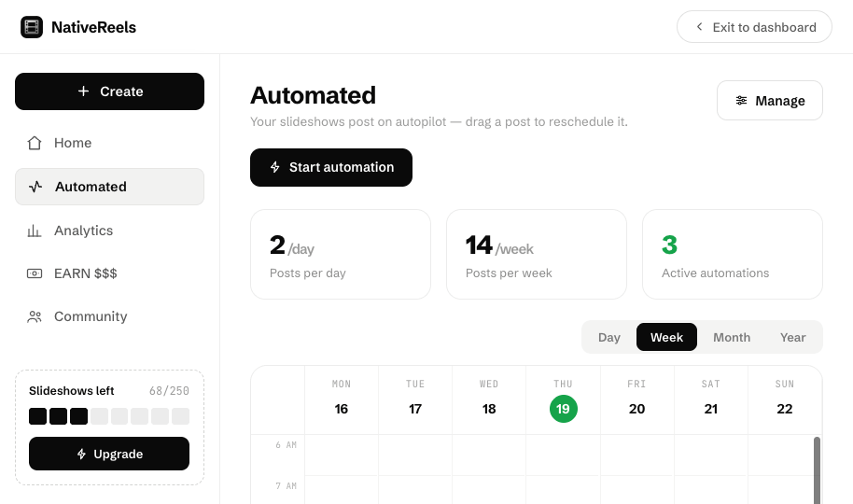The image size is (853, 504).
Task: Select Monday 16 in calendar header
Action: click(x=341, y=399)
